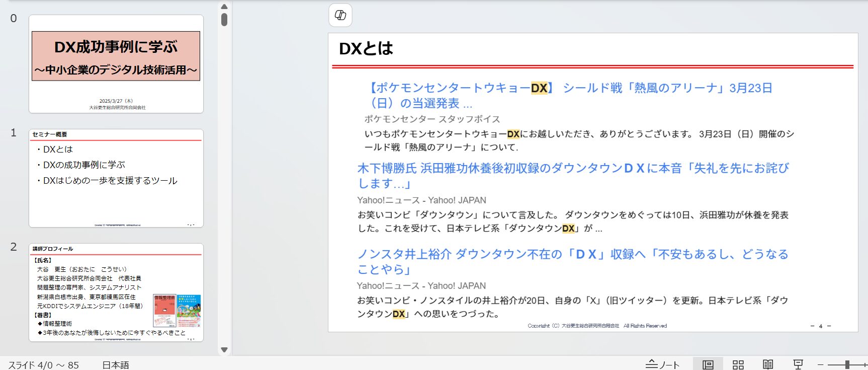This screenshot has height=370, width=868.
Task: Click the thumbnail pane scrollbar thumb
Action: pyautogui.click(x=224, y=20)
